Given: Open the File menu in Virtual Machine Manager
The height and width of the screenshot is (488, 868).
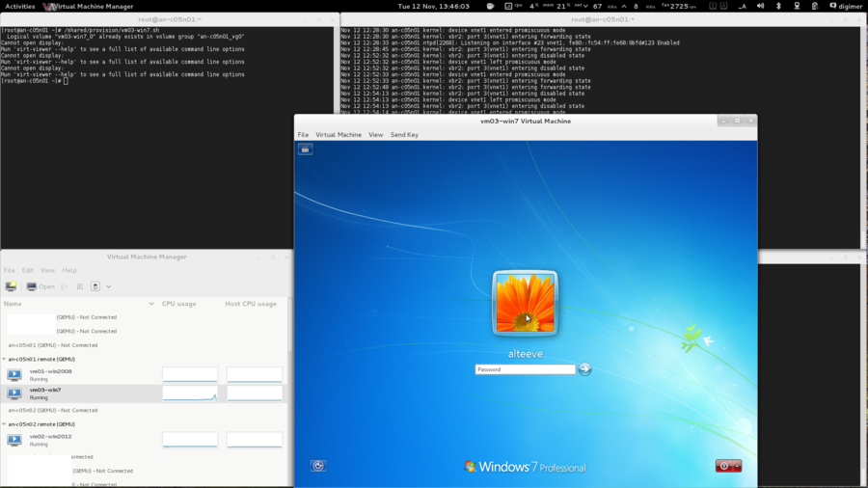Looking at the screenshot, I should (x=10, y=270).
